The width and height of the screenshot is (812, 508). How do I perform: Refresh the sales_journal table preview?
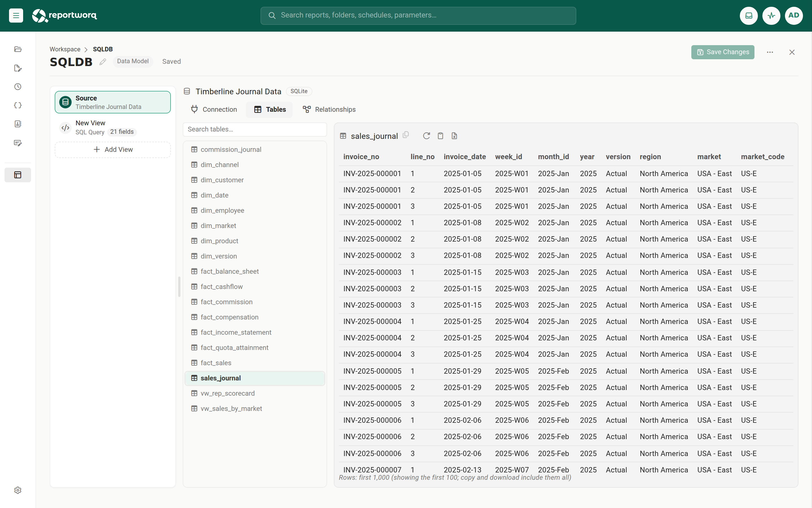pyautogui.click(x=427, y=136)
